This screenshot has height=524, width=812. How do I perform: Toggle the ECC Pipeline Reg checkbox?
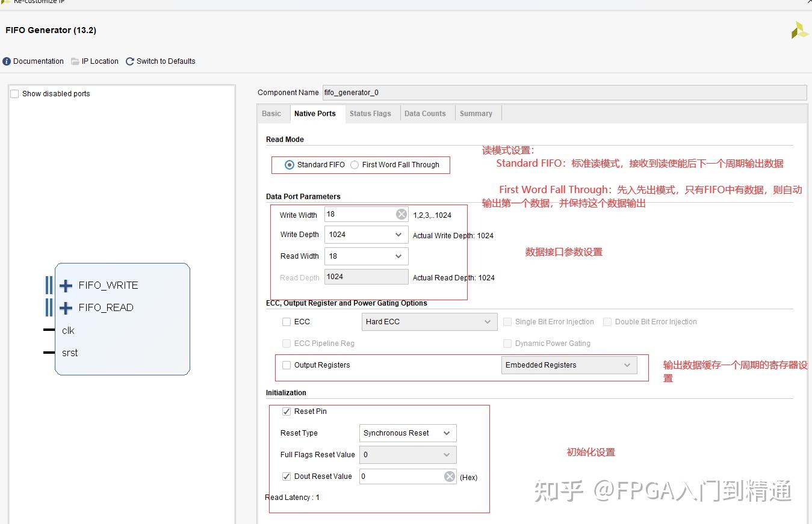pos(287,344)
